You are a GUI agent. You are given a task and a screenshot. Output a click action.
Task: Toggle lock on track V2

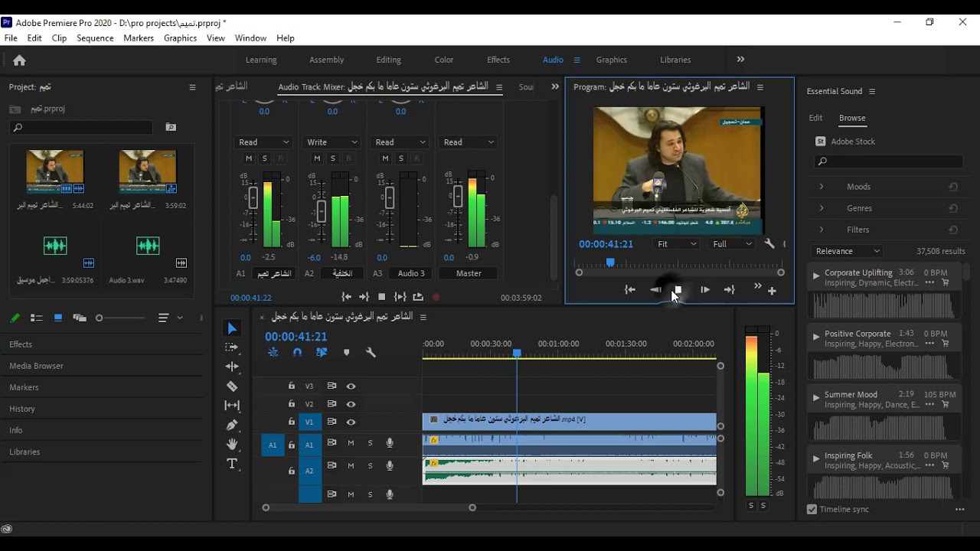[291, 403]
